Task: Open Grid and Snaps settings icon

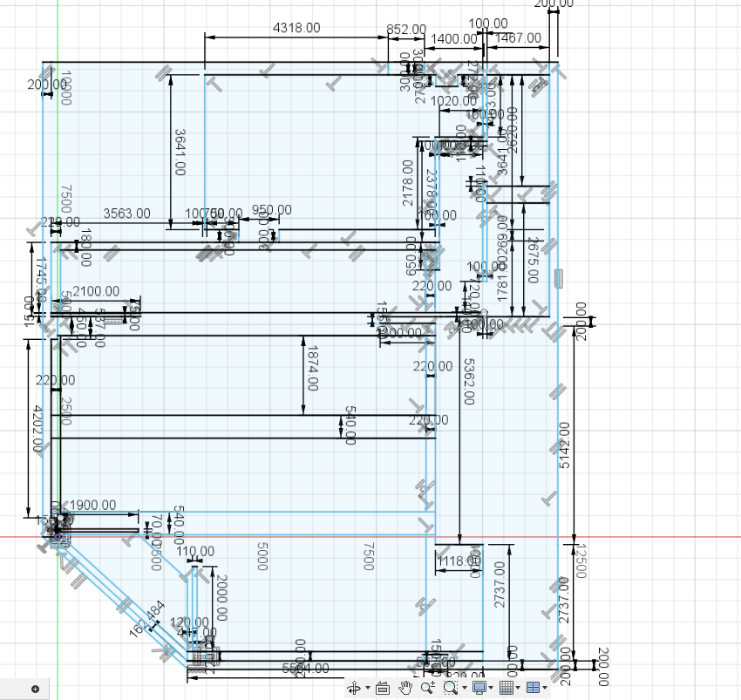Action: pyautogui.click(x=506, y=687)
